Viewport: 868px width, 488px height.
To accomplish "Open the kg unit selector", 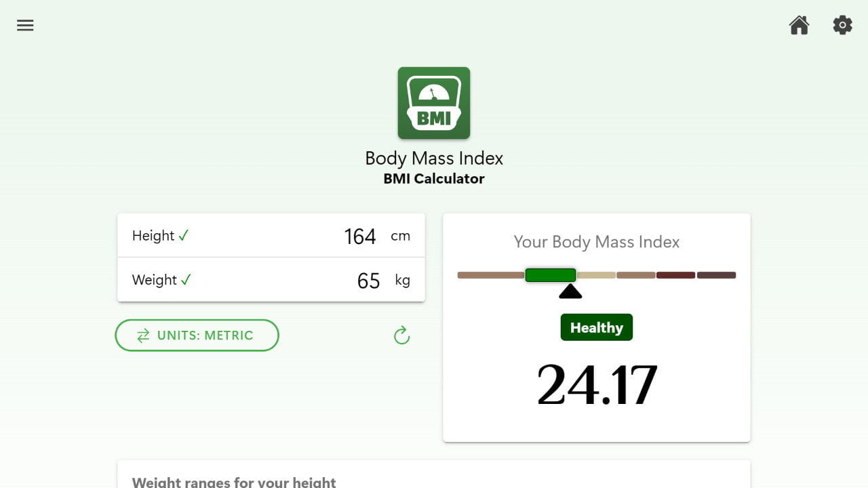I will (403, 281).
